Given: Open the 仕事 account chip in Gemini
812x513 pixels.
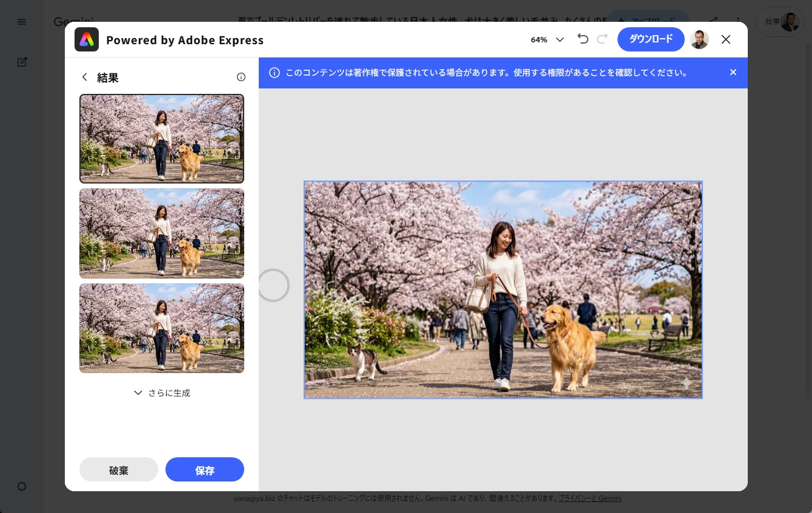Looking at the screenshot, I should (x=780, y=22).
